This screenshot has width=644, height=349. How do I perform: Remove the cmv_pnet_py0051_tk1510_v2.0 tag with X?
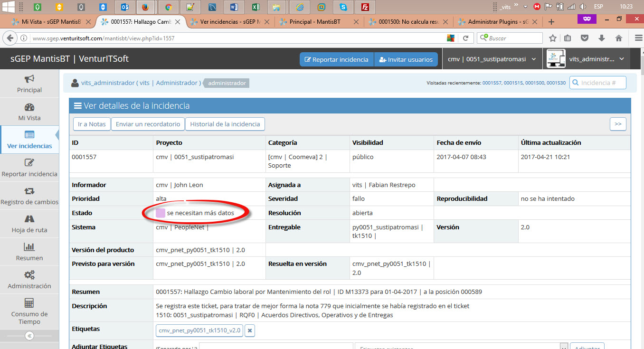click(250, 330)
